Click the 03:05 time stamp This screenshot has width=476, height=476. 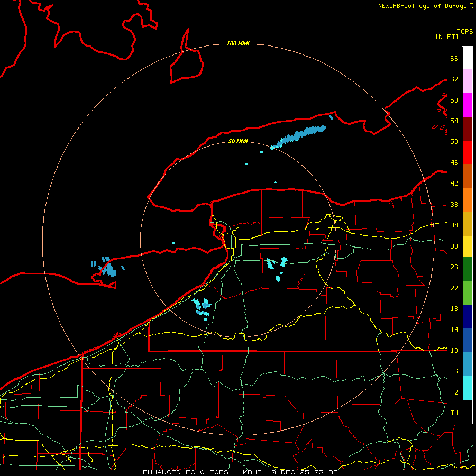tap(326, 472)
